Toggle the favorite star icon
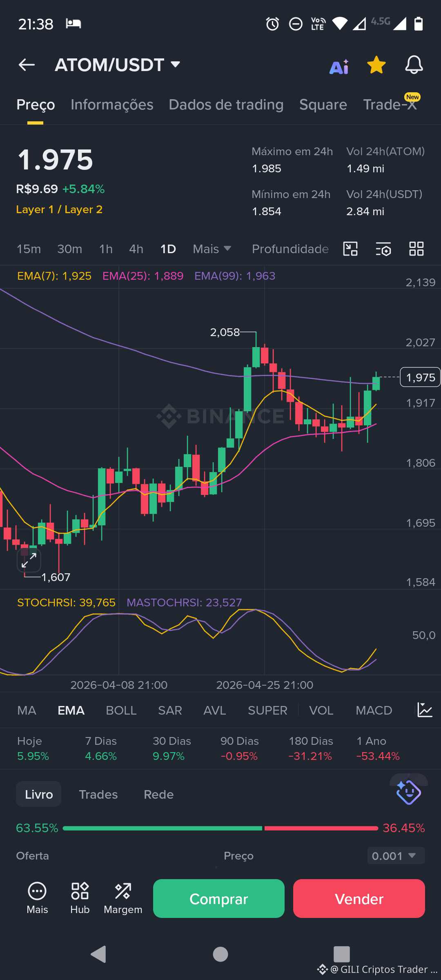The width and height of the screenshot is (441, 980). (x=376, y=65)
